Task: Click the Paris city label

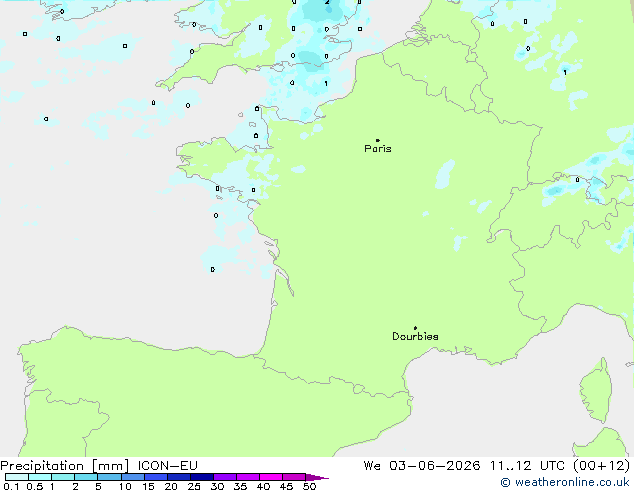Action: tap(378, 149)
